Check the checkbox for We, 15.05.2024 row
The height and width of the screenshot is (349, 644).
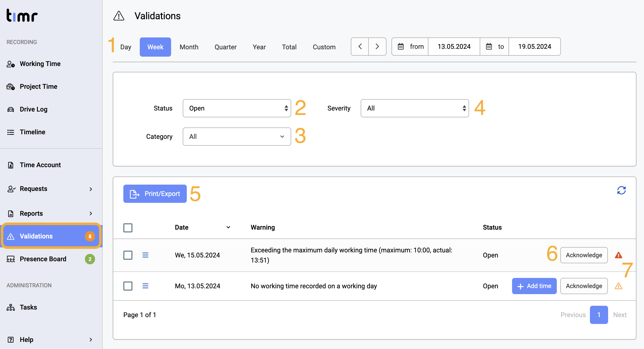point(128,255)
